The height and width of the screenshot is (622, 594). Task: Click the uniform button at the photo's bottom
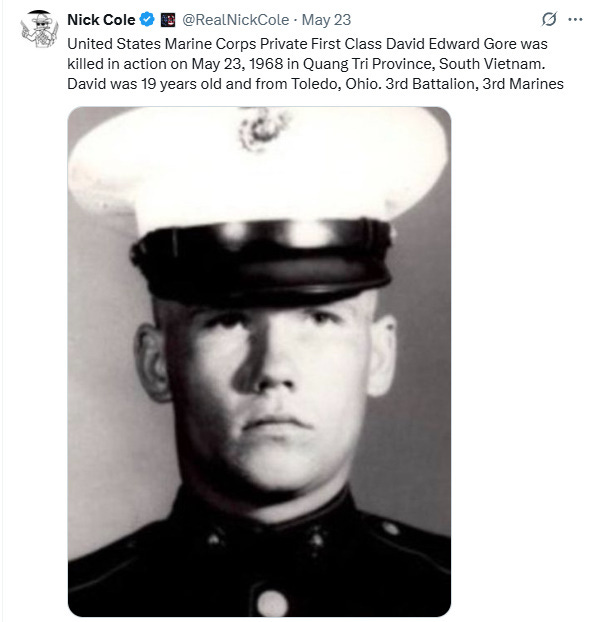[271, 603]
